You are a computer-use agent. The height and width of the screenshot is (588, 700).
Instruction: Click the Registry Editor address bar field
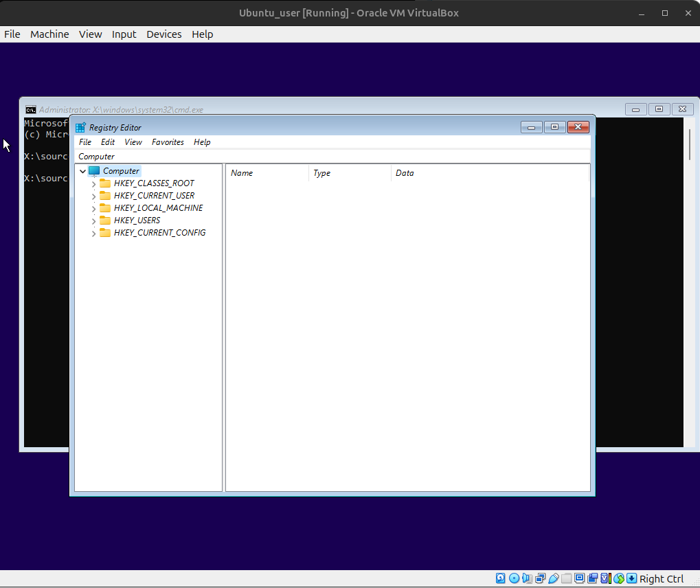[332, 156]
